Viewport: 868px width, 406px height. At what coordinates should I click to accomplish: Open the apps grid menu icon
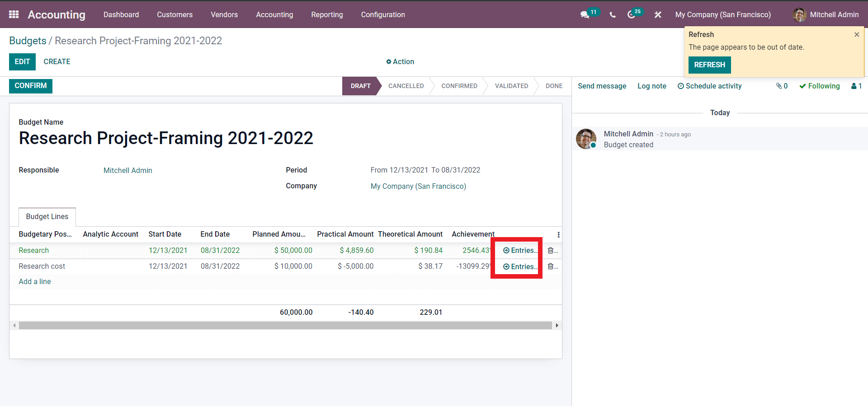[x=14, y=14]
